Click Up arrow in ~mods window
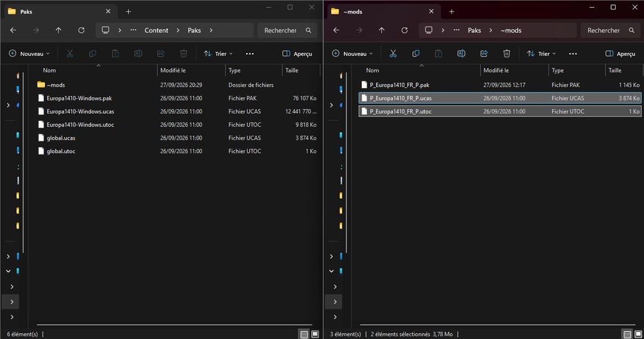644x339 pixels. point(381,30)
